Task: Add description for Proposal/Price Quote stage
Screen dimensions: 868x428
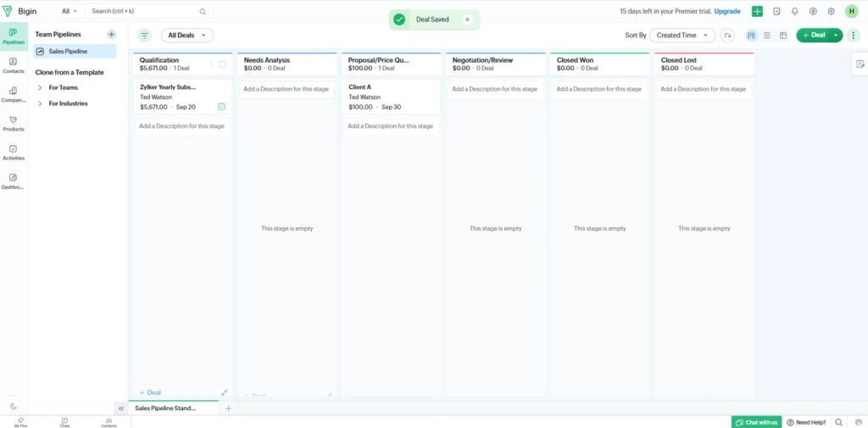Action: [391, 126]
